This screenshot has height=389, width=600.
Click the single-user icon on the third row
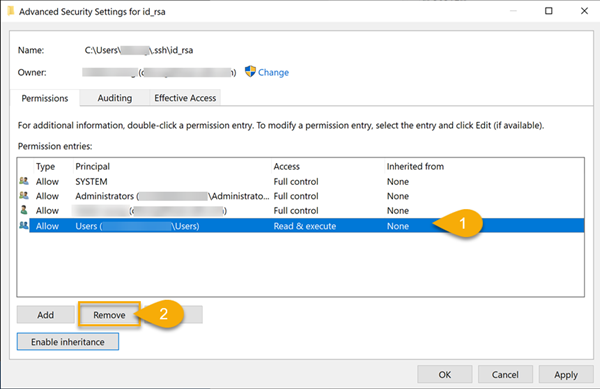pos(24,210)
